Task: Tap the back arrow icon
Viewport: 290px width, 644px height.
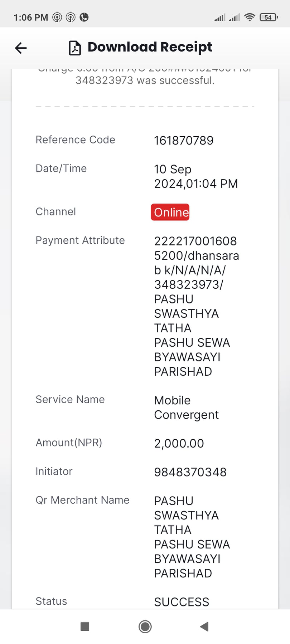Action: coord(21,48)
